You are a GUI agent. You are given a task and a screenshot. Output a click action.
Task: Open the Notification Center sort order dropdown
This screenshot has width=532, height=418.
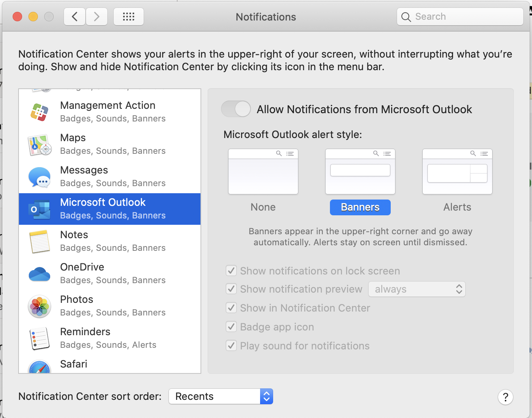click(221, 396)
